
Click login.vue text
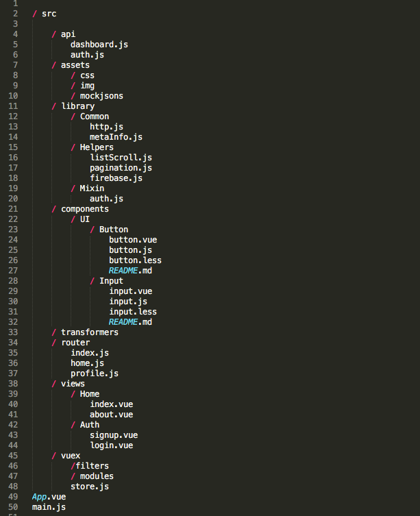pyautogui.click(x=111, y=445)
